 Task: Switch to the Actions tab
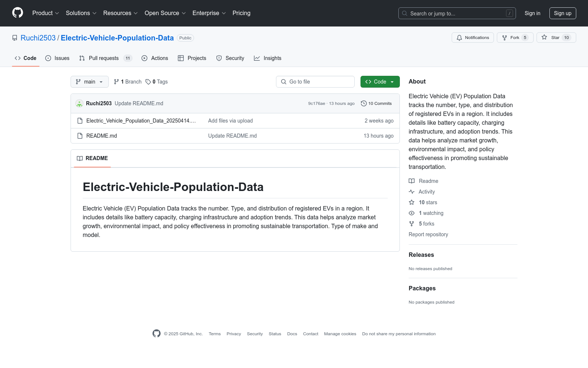click(x=155, y=58)
